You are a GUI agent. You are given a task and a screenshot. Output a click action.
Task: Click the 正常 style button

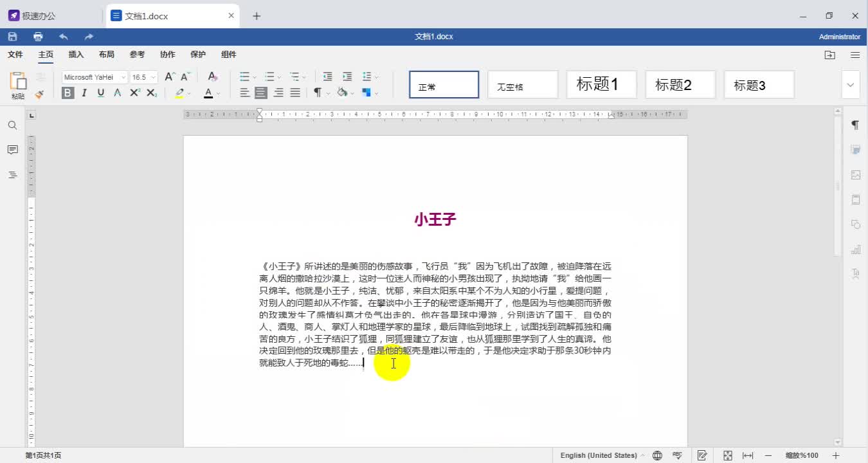click(444, 84)
